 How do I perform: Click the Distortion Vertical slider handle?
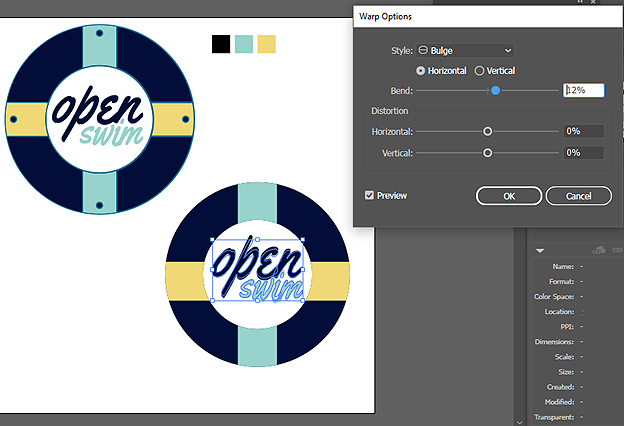tap(488, 153)
